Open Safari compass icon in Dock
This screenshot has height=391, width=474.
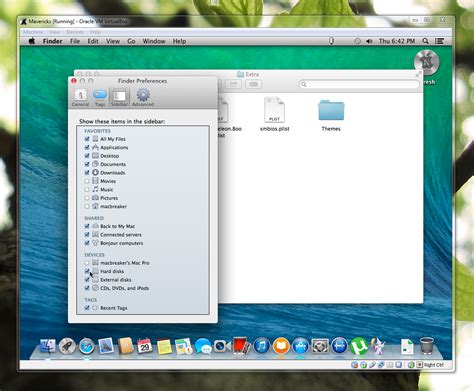pyautogui.click(x=87, y=346)
